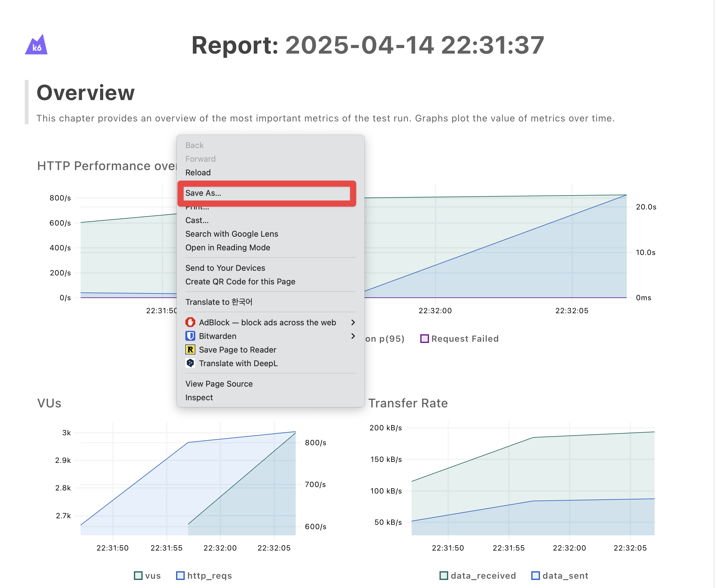Click the Overview section heading
716x588 pixels.
(85, 92)
